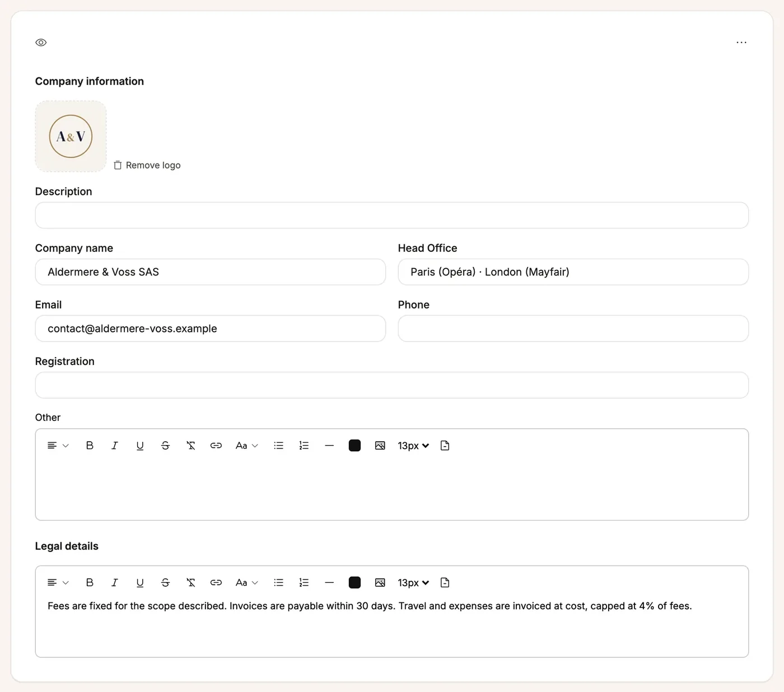
Task: Insert numbered list in Legal details editor
Action: click(x=304, y=583)
